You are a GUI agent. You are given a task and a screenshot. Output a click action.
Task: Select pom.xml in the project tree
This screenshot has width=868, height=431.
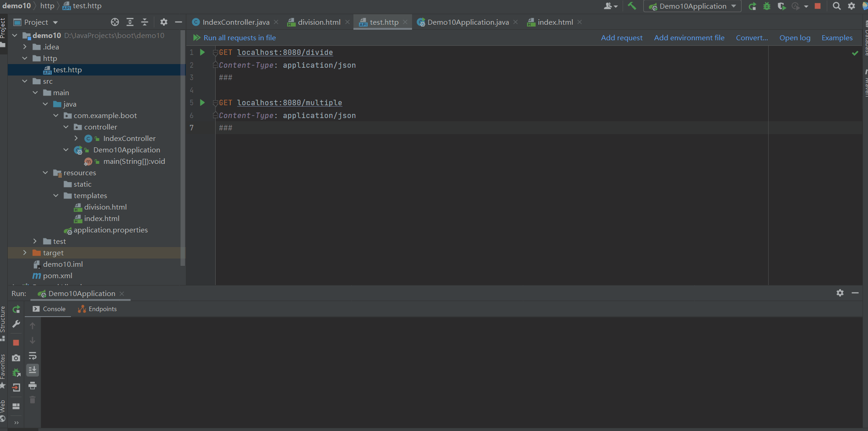[x=57, y=275]
